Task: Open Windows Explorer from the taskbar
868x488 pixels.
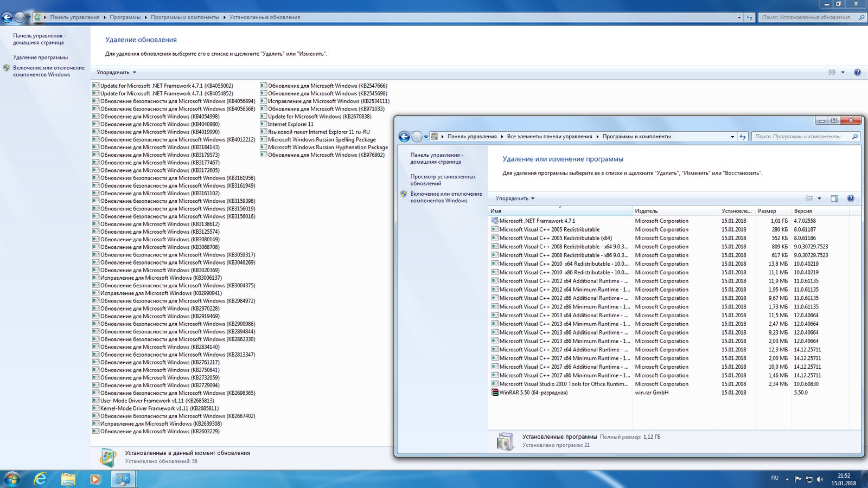Action: 68,479
